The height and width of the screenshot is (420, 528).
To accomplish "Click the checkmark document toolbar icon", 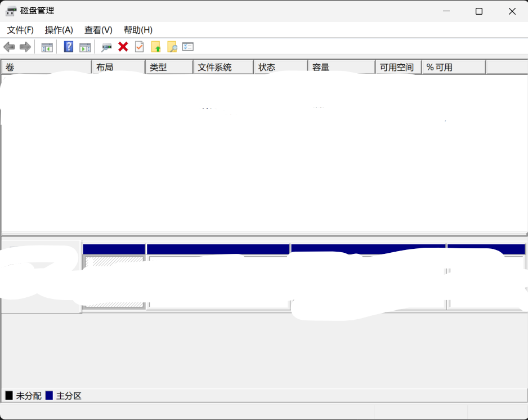I will click(138, 47).
